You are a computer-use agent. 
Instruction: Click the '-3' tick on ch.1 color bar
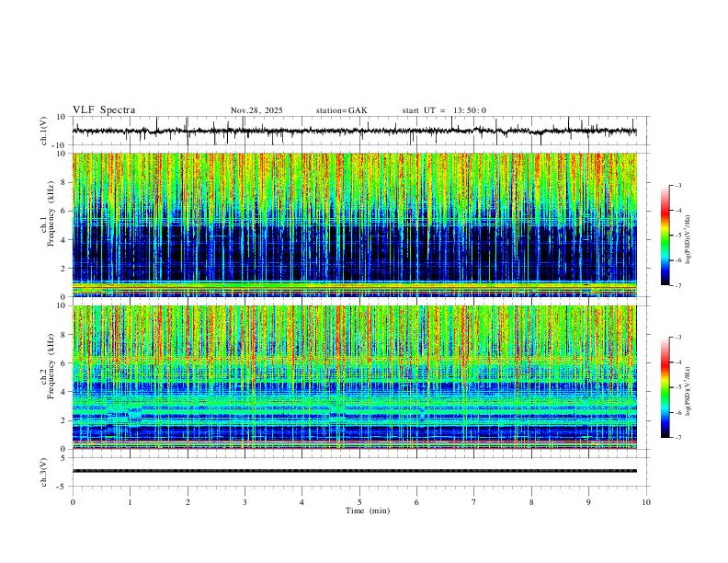coord(678,185)
